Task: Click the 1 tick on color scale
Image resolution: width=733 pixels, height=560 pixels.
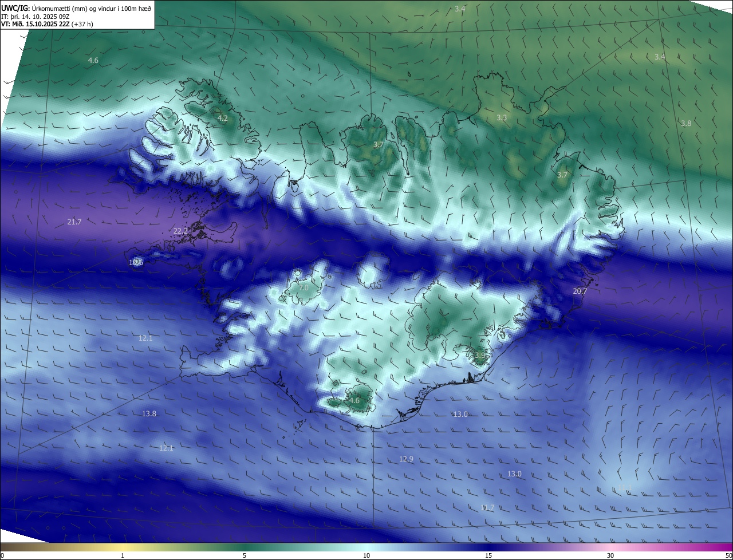Action: tap(123, 555)
